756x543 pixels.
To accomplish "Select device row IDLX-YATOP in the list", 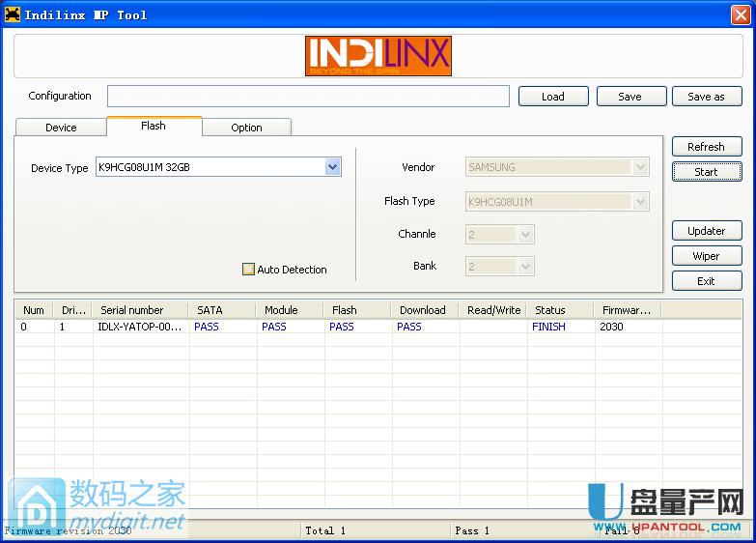I will (139, 327).
